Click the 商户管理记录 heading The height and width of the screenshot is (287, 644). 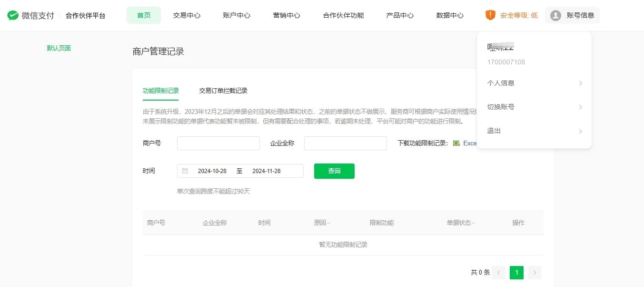click(x=158, y=51)
